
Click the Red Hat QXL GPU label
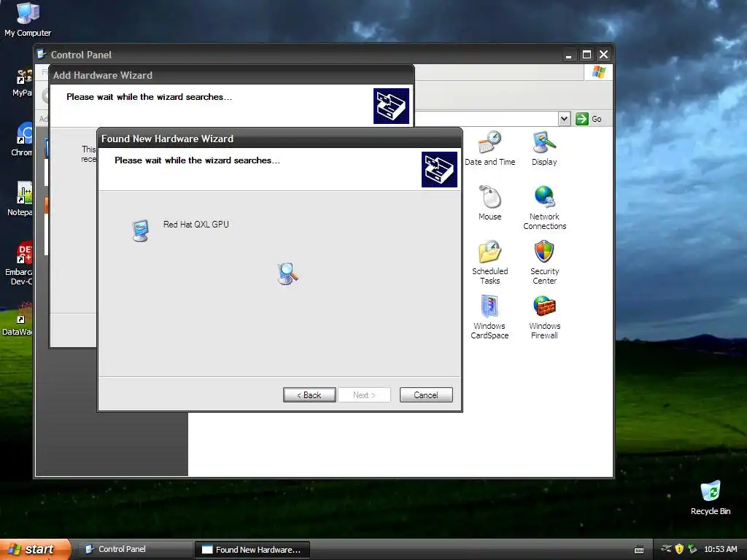(196, 225)
